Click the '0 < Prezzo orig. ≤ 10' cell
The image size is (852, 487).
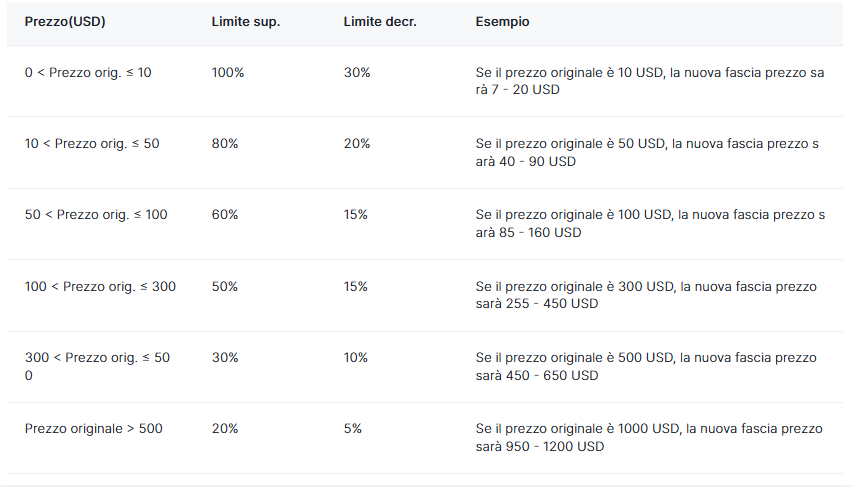pos(88,73)
